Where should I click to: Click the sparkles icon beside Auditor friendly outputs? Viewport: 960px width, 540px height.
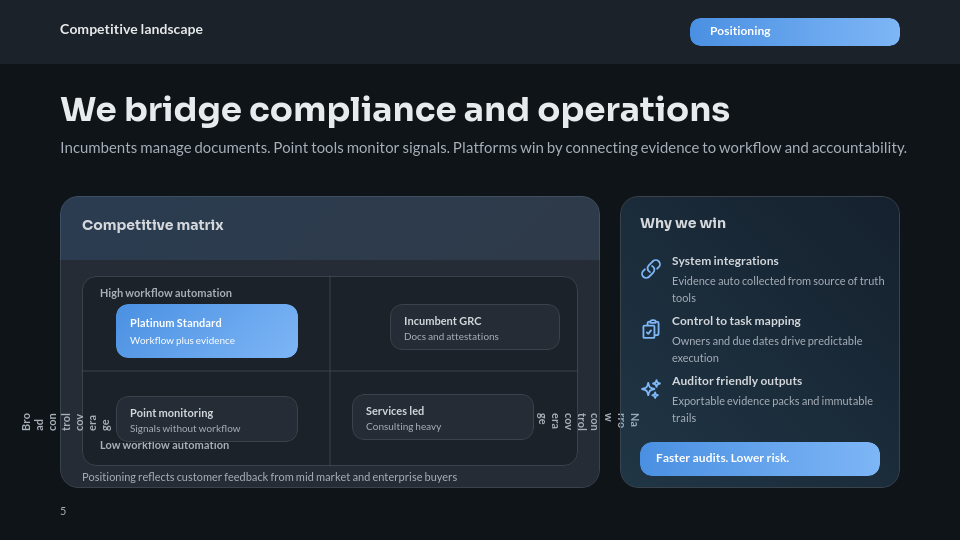point(651,389)
